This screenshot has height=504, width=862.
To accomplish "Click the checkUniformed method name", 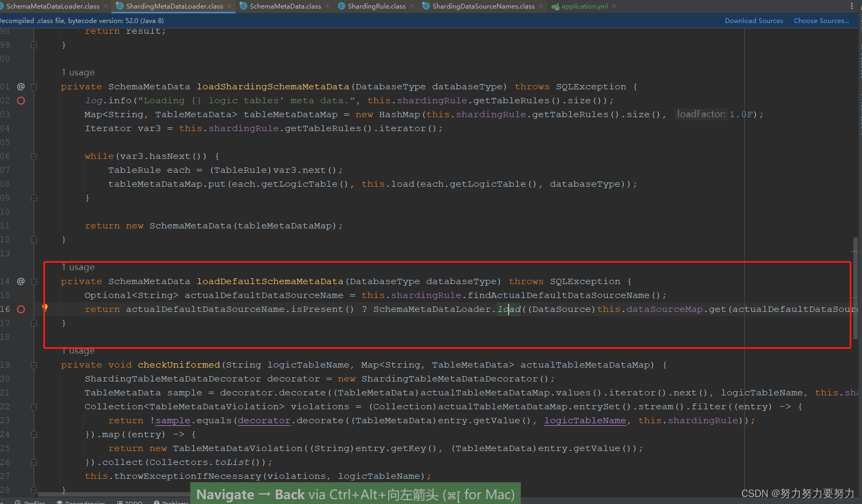I will [x=179, y=365].
